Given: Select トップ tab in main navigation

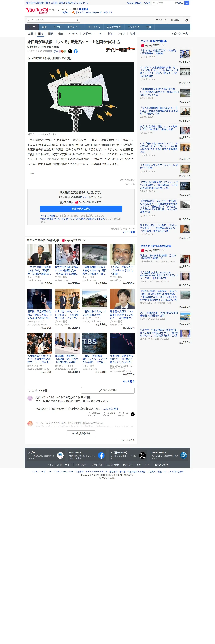Looking at the screenshot, I should pyautogui.click(x=31, y=27).
